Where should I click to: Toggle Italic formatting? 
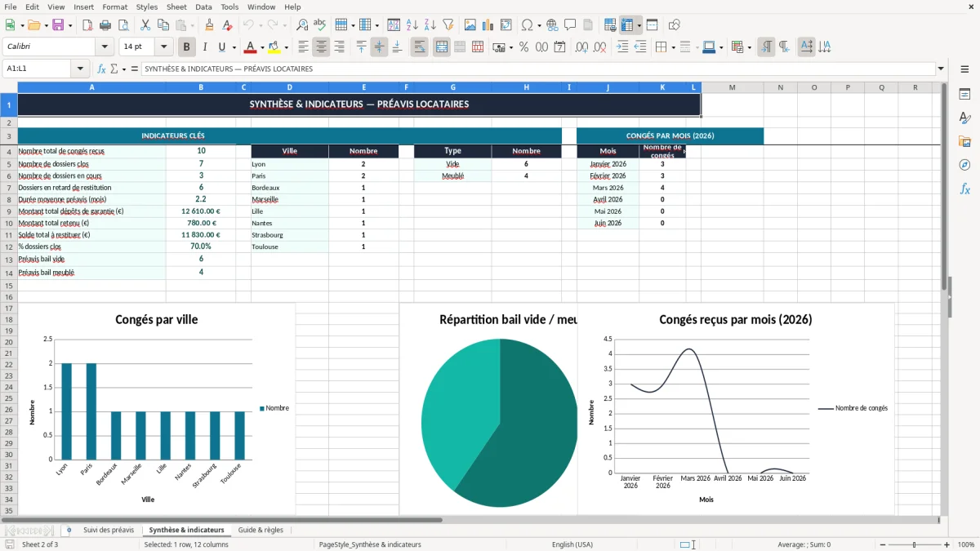(x=205, y=47)
